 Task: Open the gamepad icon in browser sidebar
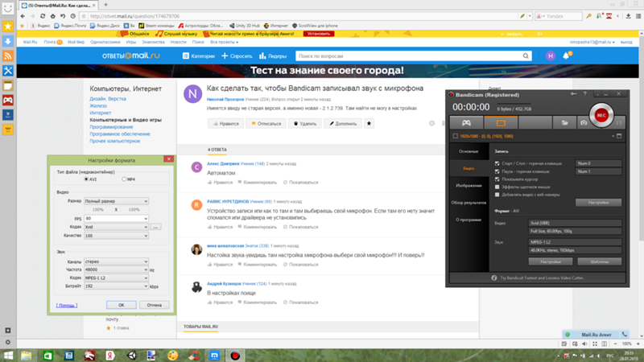click(8, 100)
